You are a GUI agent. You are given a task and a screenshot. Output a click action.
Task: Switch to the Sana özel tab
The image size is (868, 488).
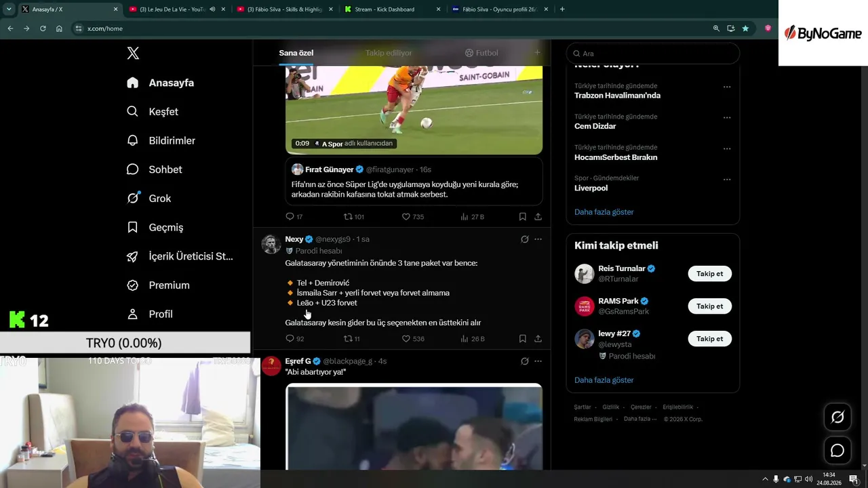[296, 53]
